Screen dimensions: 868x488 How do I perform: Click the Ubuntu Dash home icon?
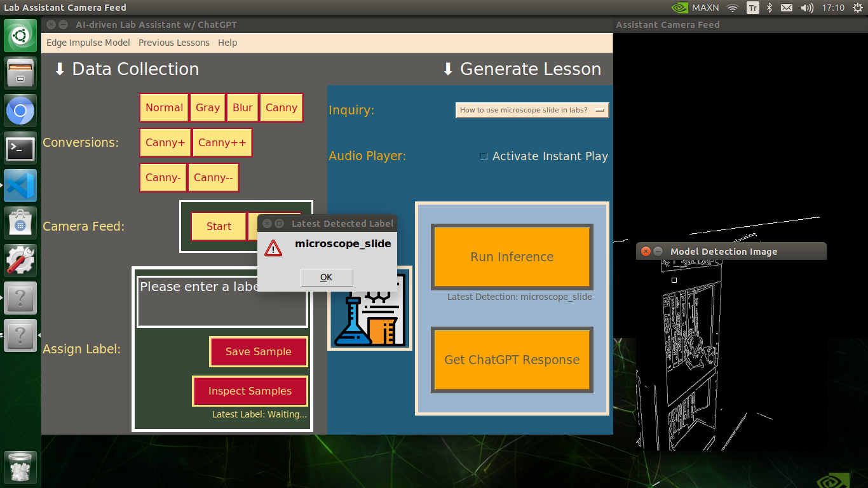click(20, 36)
